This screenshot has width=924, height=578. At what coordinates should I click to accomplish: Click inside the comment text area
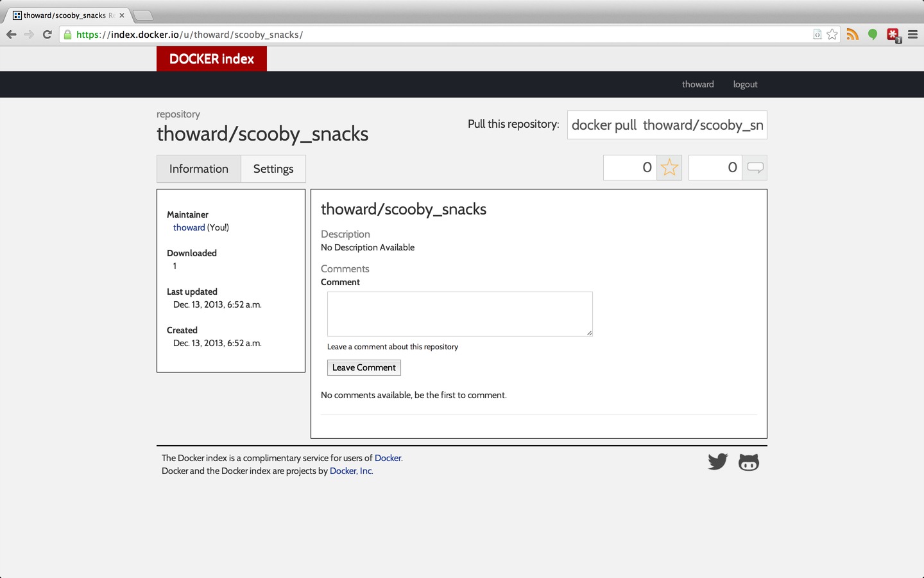coord(459,313)
